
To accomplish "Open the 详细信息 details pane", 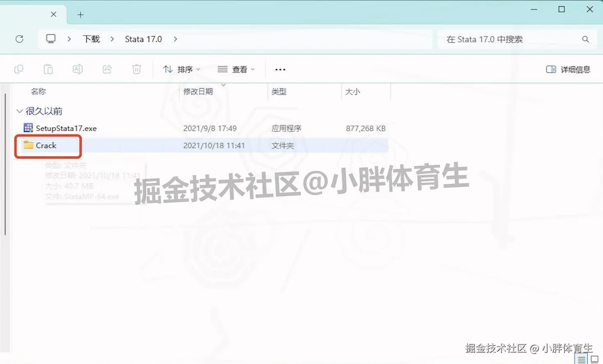I will (568, 69).
